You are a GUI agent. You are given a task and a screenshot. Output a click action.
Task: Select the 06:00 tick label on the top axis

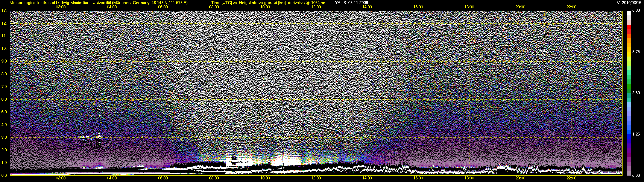[x=163, y=7]
